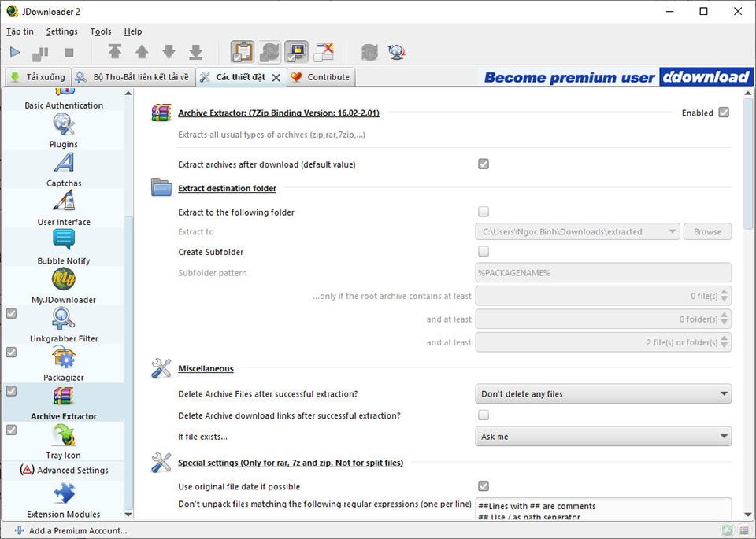This screenshot has width=756, height=539.
Task: Open Extension Modules settings
Action: 63,501
